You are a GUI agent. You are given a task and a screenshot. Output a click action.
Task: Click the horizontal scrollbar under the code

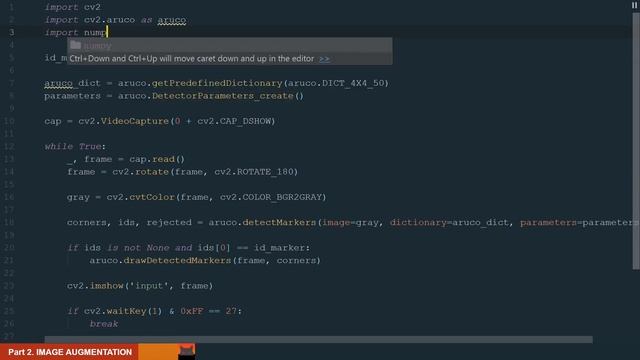click(318, 340)
